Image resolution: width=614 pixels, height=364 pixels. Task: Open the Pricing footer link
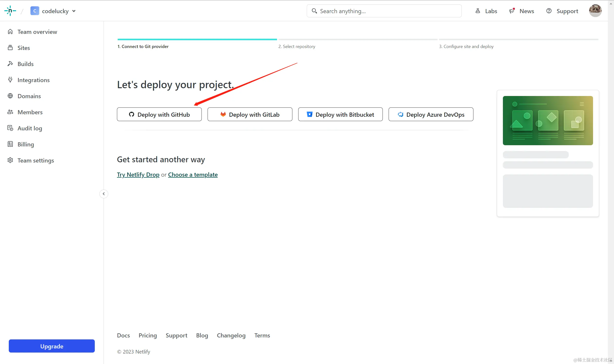click(x=148, y=335)
